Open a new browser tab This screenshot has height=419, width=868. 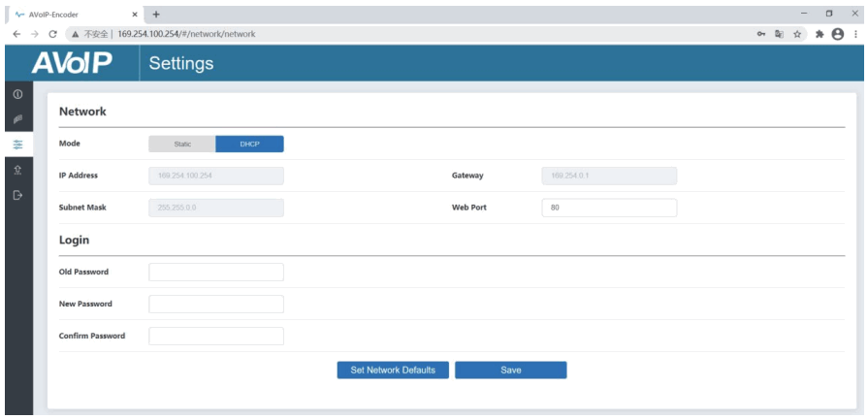pos(156,15)
